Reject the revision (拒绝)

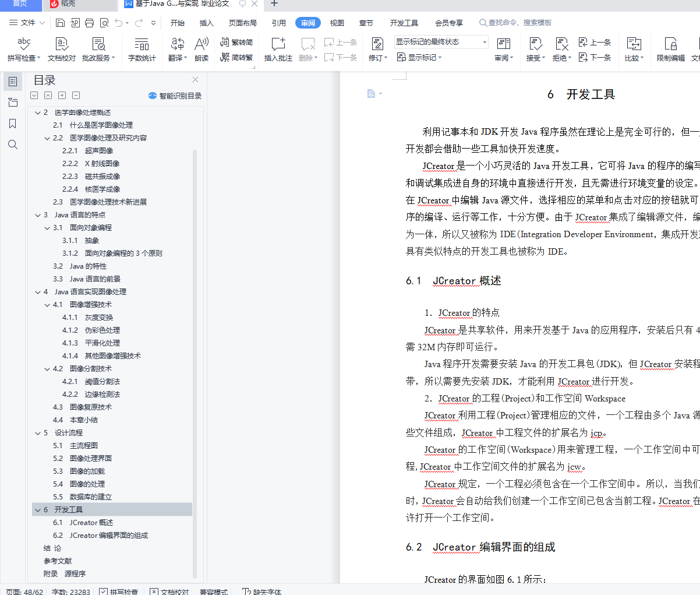tap(561, 50)
